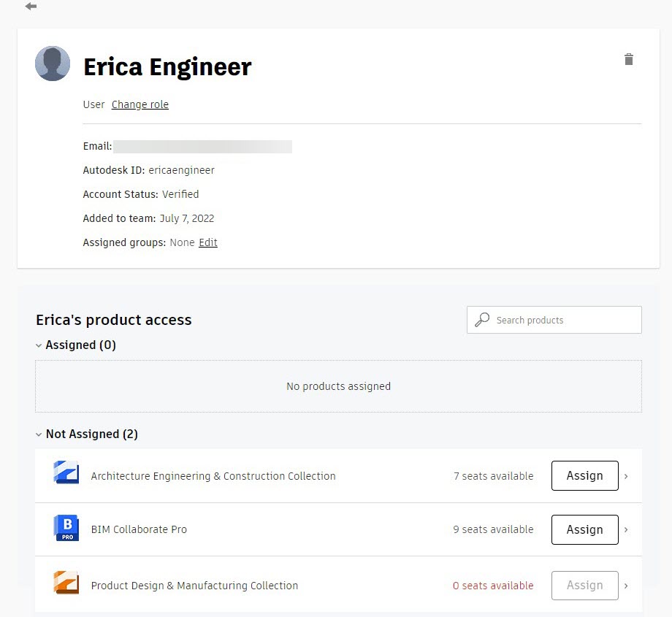The image size is (672, 617).
Task: Click the search magnifier icon
Action: coord(482,320)
